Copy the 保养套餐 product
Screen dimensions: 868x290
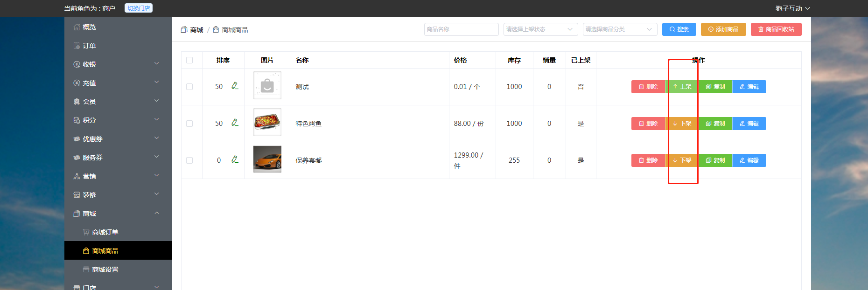(x=715, y=160)
